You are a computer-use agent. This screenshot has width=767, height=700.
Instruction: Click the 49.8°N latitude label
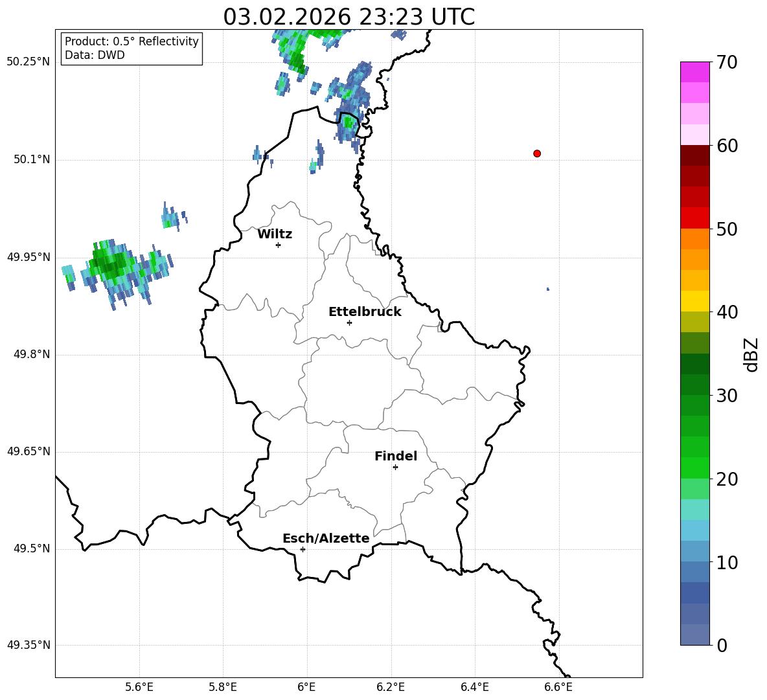click(32, 354)
